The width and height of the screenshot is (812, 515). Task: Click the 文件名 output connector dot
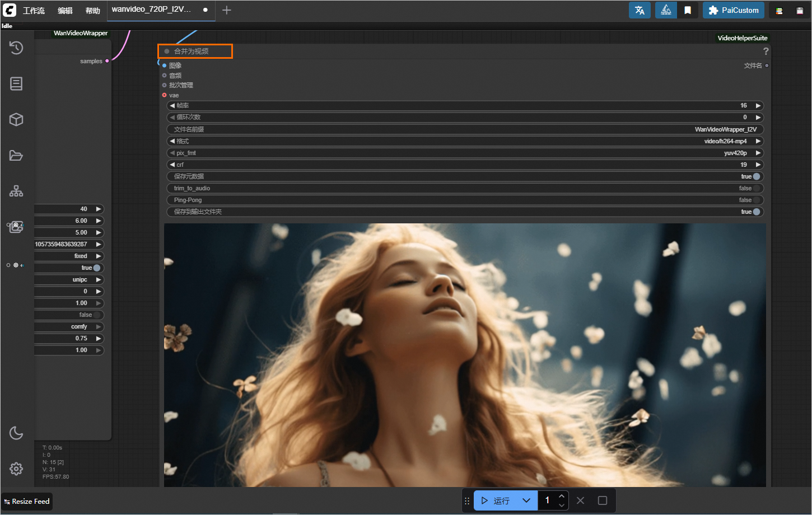coord(767,65)
